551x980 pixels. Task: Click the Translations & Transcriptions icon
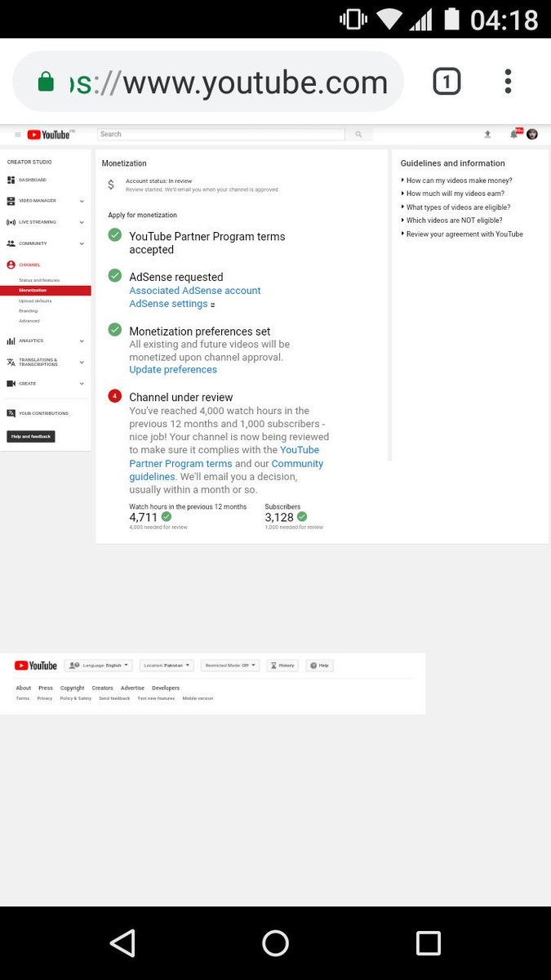[x=11, y=362]
